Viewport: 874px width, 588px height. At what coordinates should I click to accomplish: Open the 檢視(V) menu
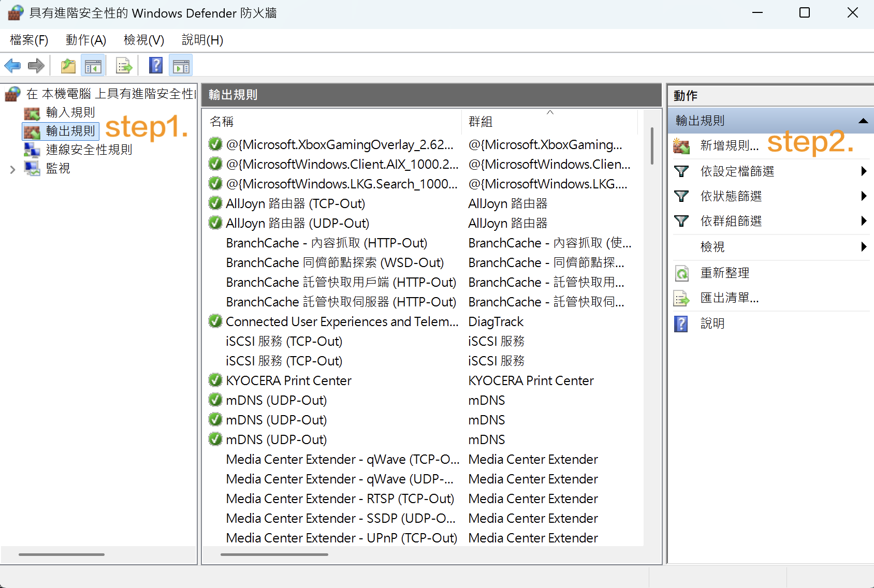click(144, 40)
